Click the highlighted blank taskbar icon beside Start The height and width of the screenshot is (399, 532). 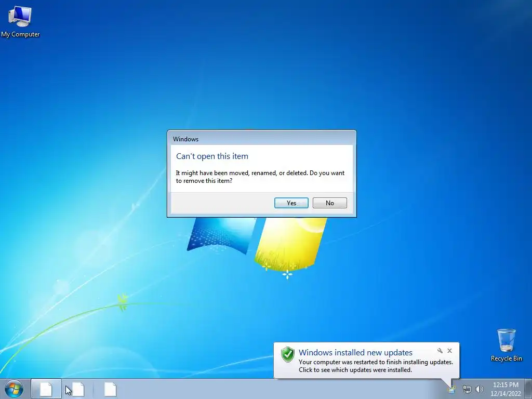tap(46, 389)
